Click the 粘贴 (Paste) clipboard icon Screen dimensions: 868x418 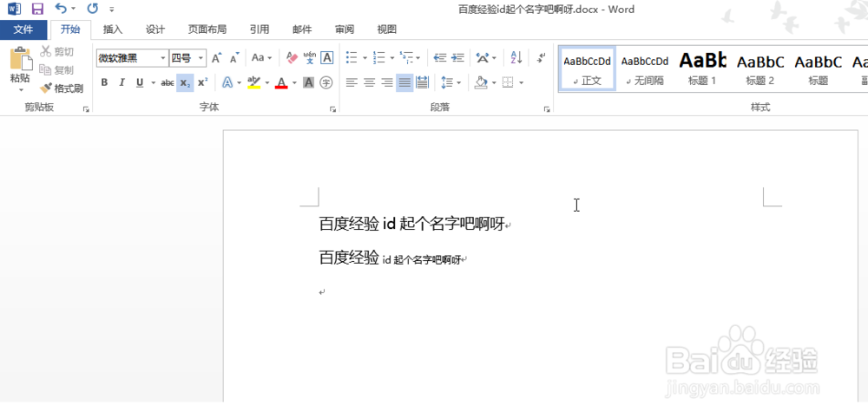21,59
